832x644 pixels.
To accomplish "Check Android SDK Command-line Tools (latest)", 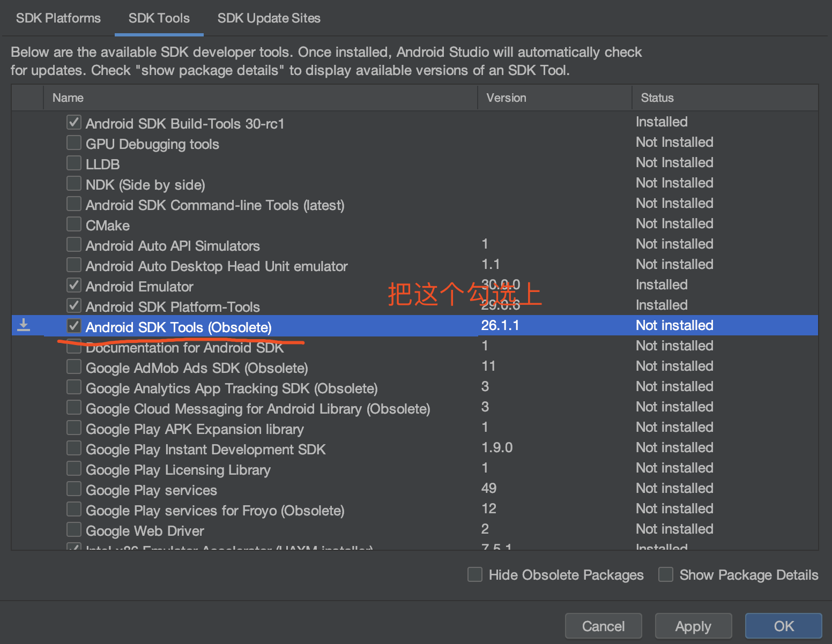I will point(73,204).
